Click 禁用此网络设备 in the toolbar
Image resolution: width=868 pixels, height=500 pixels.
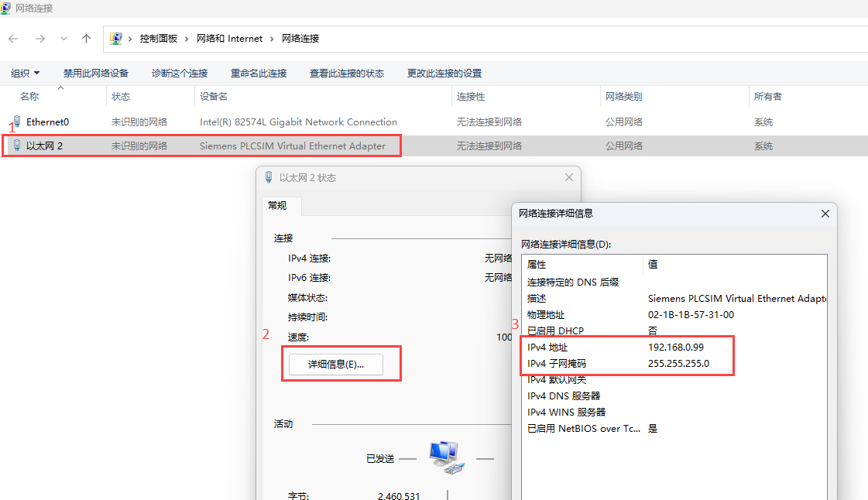tap(96, 74)
